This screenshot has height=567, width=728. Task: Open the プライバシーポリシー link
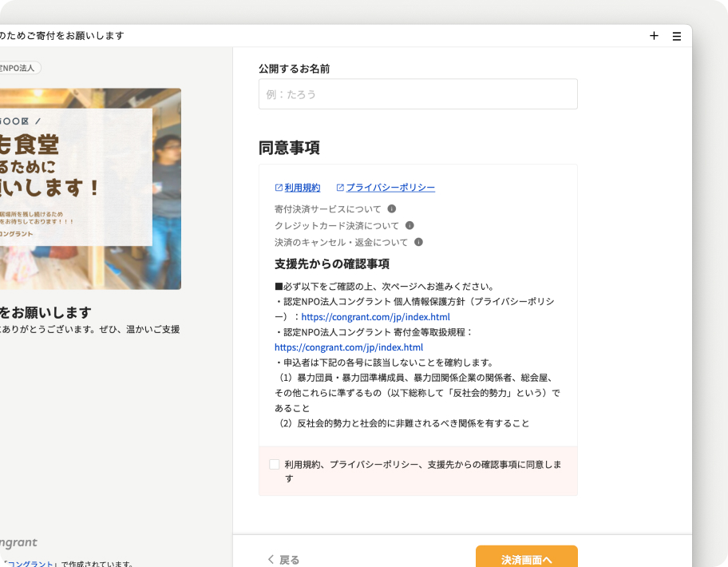pyautogui.click(x=386, y=188)
